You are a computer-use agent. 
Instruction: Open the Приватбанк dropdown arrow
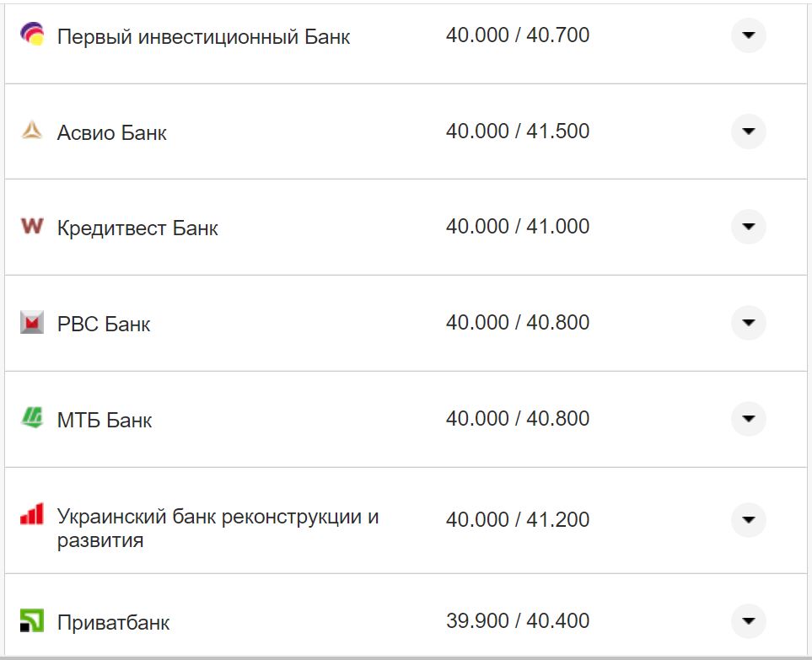click(x=748, y=620)
